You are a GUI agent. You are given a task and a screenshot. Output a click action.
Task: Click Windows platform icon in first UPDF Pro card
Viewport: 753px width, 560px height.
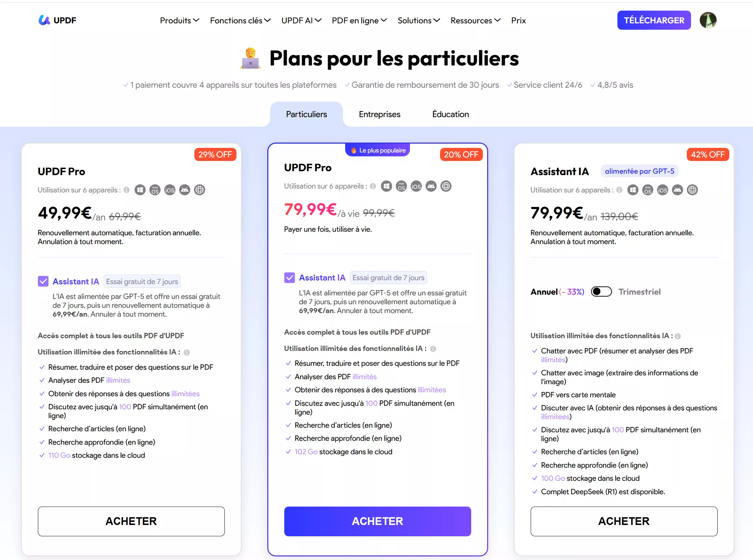(x=140, y=190)
